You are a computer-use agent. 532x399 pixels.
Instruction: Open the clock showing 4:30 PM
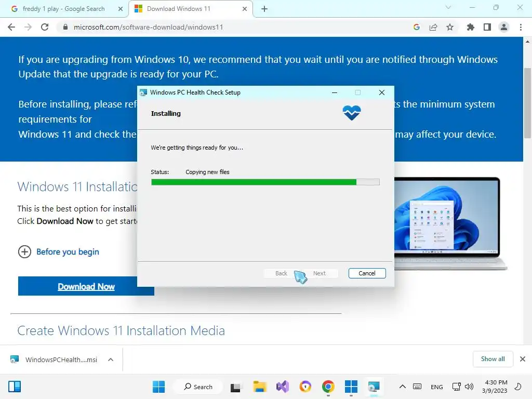pos(495,387)
